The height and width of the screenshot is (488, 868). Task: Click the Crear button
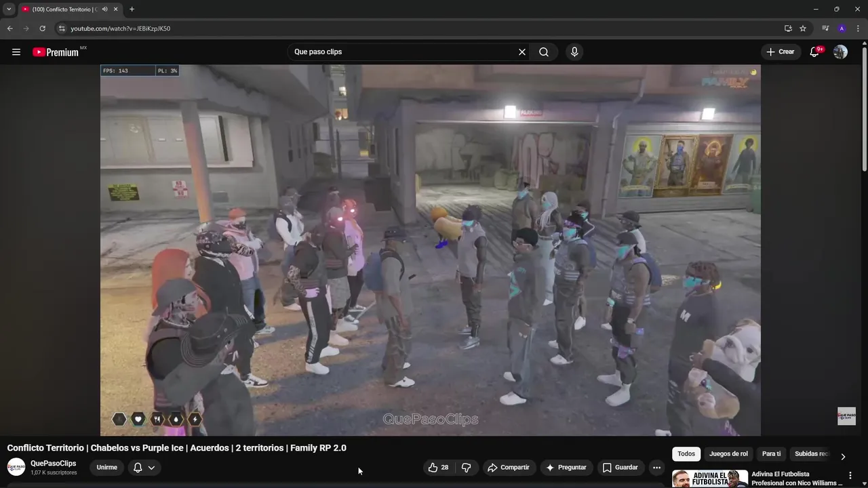(x=781, y=52)
